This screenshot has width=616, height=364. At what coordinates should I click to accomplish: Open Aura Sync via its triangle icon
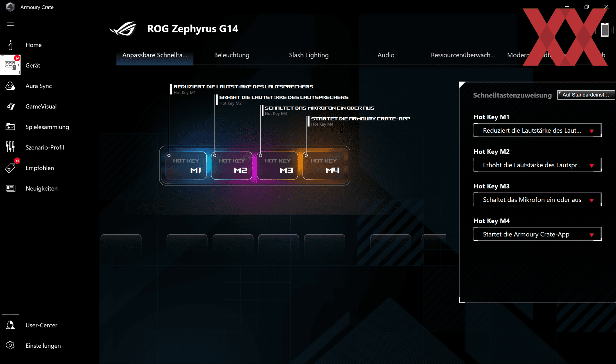click(x=10, y=86)
